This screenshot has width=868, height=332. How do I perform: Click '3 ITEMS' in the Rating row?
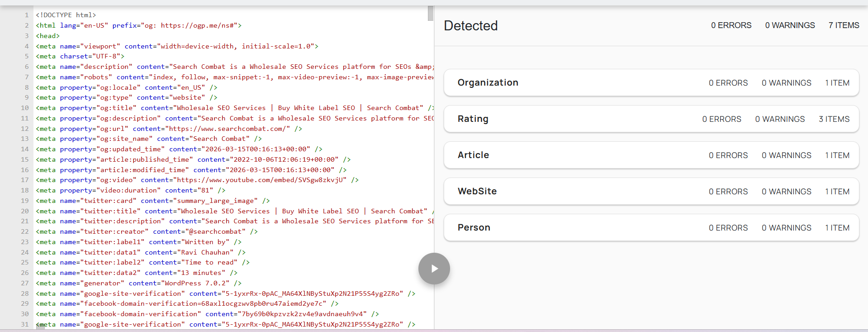(x=834, y=119)
